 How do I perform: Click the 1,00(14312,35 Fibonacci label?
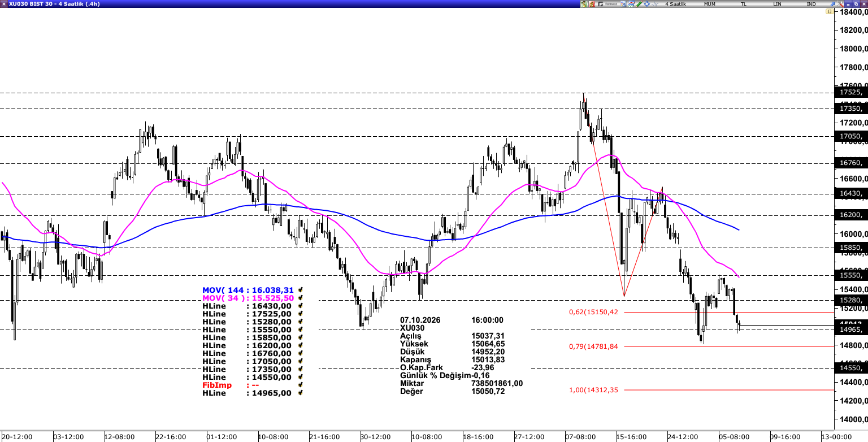pos(593,390)
